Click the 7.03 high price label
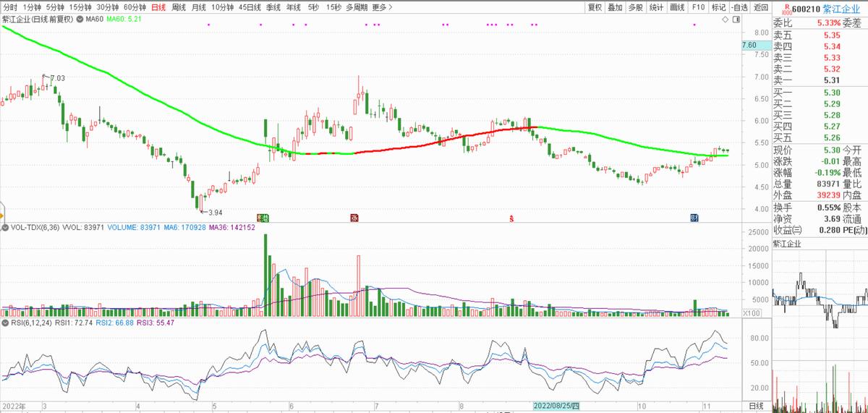Screen dimensions: 868x413 pos(56,78)
